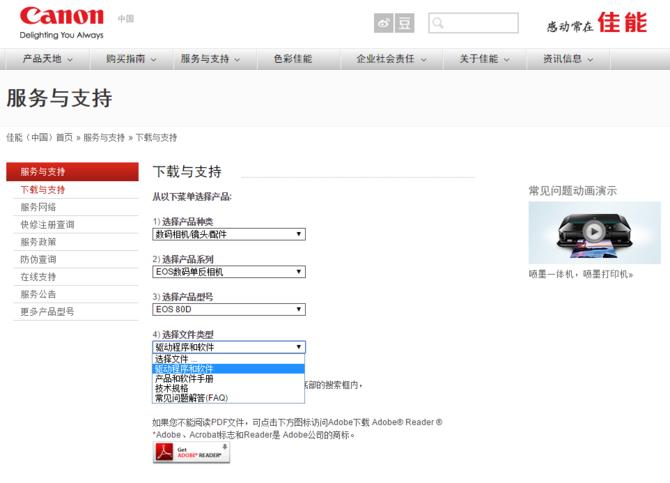The height and width of the screenshot is (483, 670).
Task: Open the 色彩佳能 menu item
Action: [293, 59]
